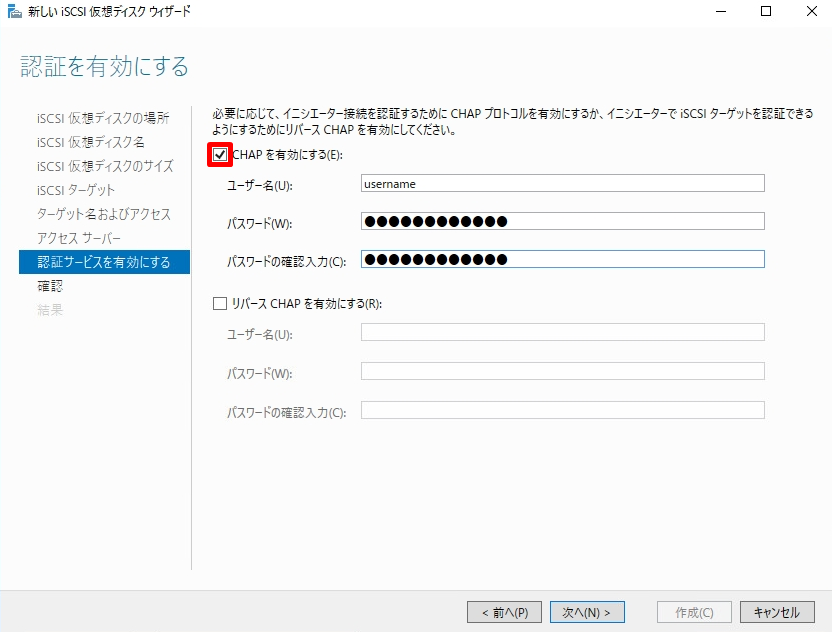Jump to iSCSI 仮想ディスクのサイズ step
The height and width of the screenshot is (632, 832).
tap(105, 166)
